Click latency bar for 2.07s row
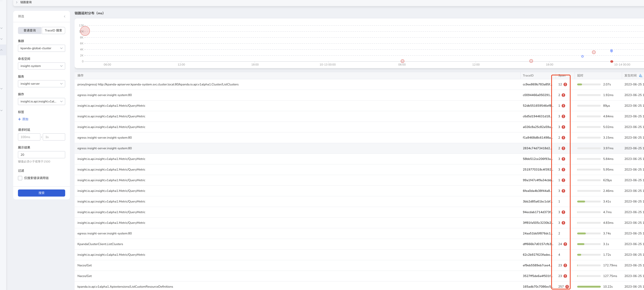Image resolution: width=644 pixels, height=290 pixels. click(589, 84)
